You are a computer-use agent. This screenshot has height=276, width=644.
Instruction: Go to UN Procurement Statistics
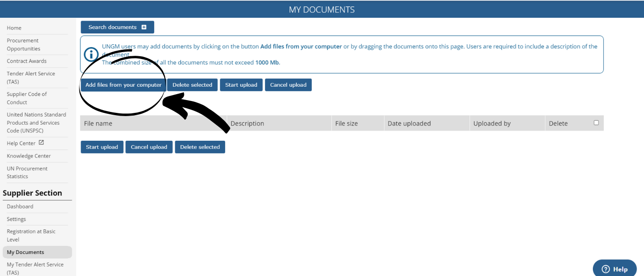pyautogui.click(x=27, y=172)
